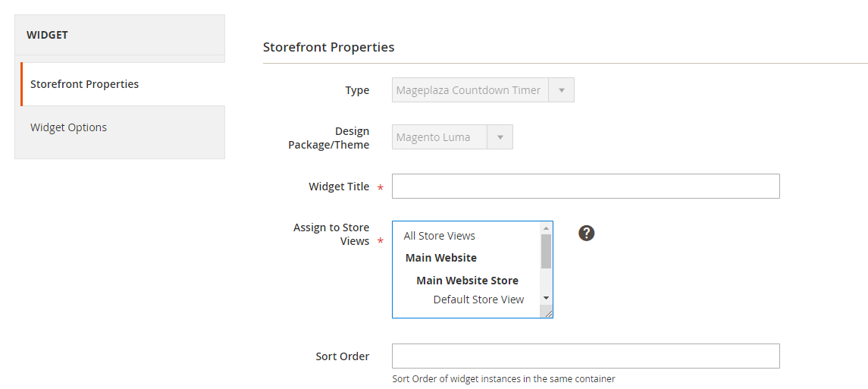Image resolution: width=868 pixels, height=389 pixels.
Task: Click the Design Package/Theme dropdown arrow
Action: (500, 137)
